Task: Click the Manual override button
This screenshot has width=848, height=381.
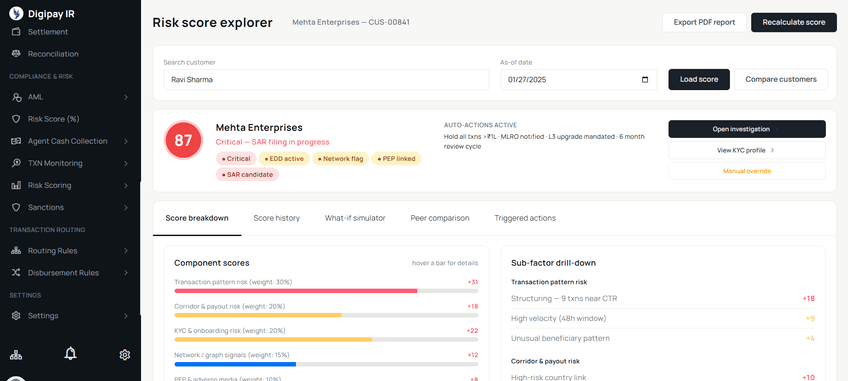Action: pos(747,171)
